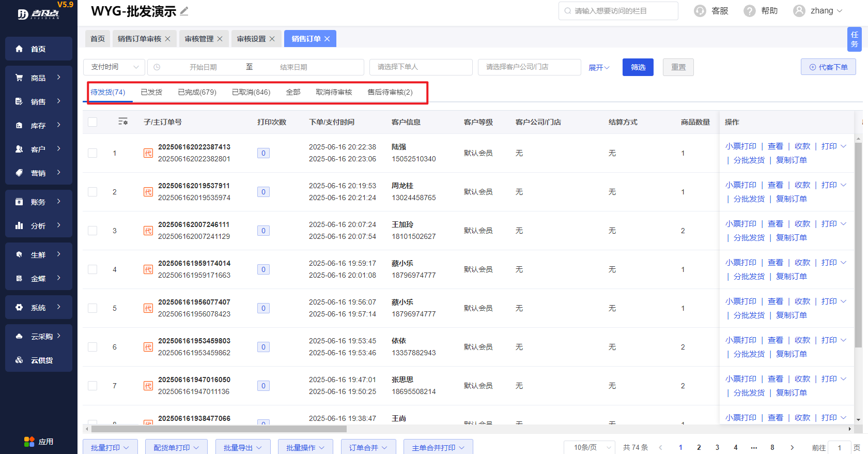The width and height of the screenshot is (868, 454).
Task: Open the 客服 customer service headset icon
Action: 700,11
